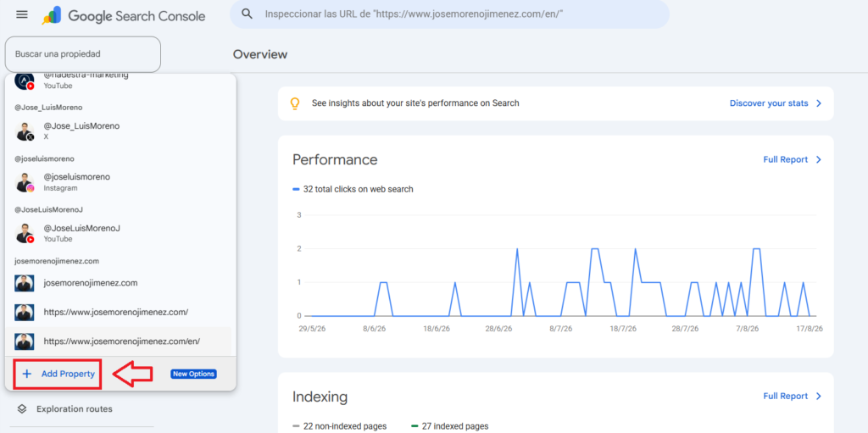Click the 22 non-indexed pages legend
Image resolution: width=868 pixels, height=433 pixels.
339,426
